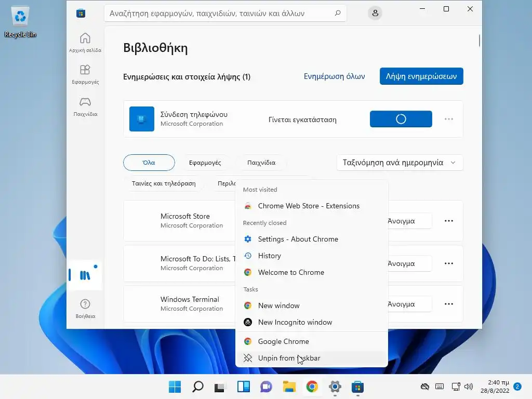This screenshot has width=532, height=399.
Task: Click the Microsoft To Do: Lists app name
Action: (198, 259)
